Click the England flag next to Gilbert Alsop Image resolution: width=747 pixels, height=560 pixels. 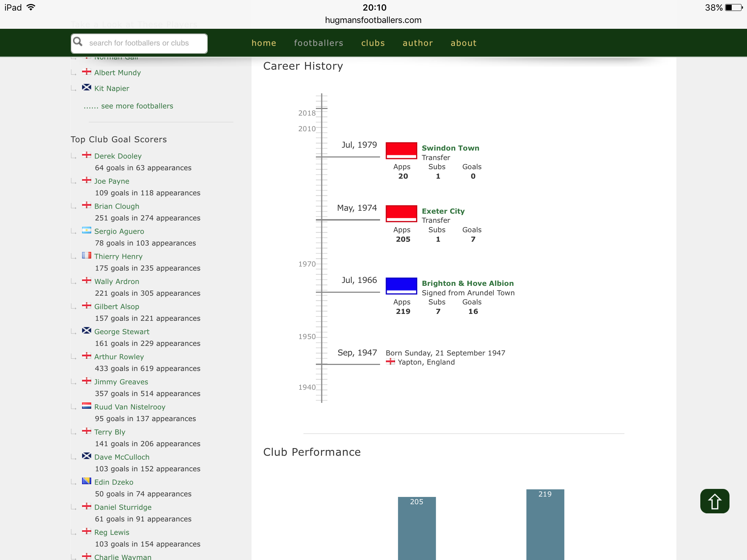tap(86, 305)
